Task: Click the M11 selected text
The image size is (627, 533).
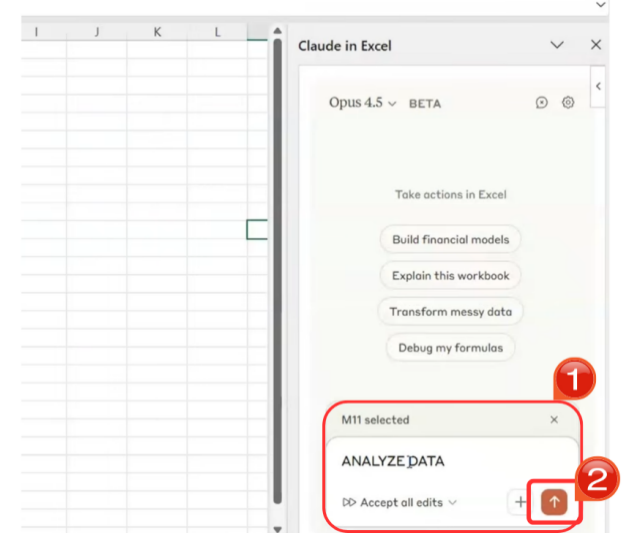Action: tap(375, 420)
